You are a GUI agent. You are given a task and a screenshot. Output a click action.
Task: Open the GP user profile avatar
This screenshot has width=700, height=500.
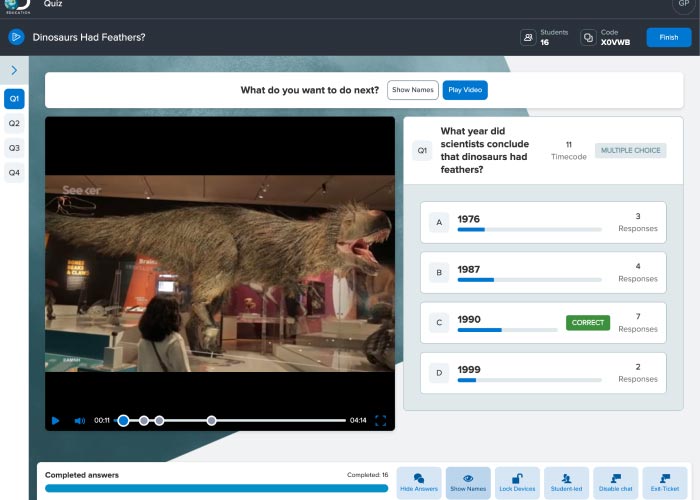682,5
